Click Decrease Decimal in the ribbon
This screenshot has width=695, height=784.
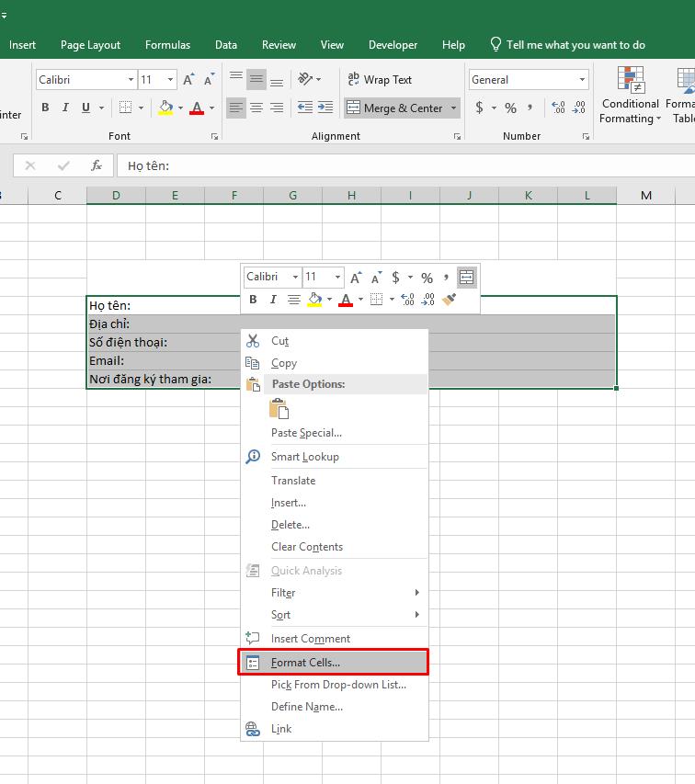click(x=579, y=108)
